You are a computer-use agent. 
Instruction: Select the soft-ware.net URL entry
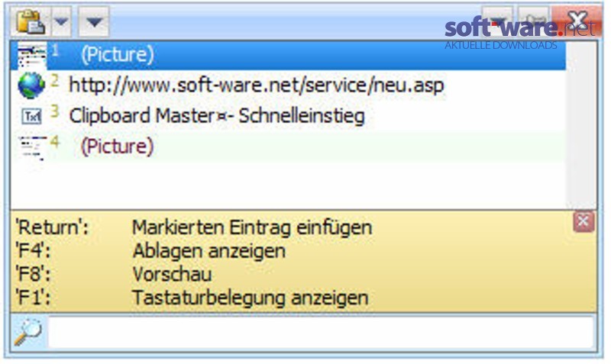click(x=289, y=85)
